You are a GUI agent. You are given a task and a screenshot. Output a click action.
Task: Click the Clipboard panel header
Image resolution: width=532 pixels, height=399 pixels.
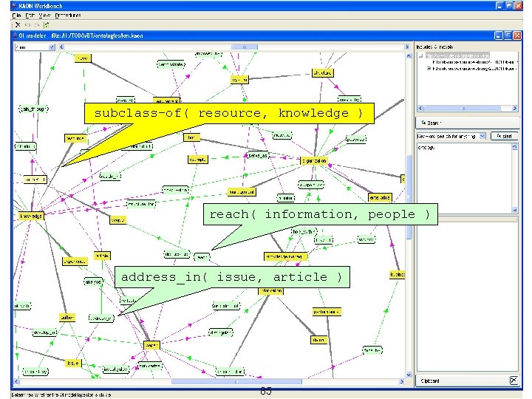(x=468, y=381)
